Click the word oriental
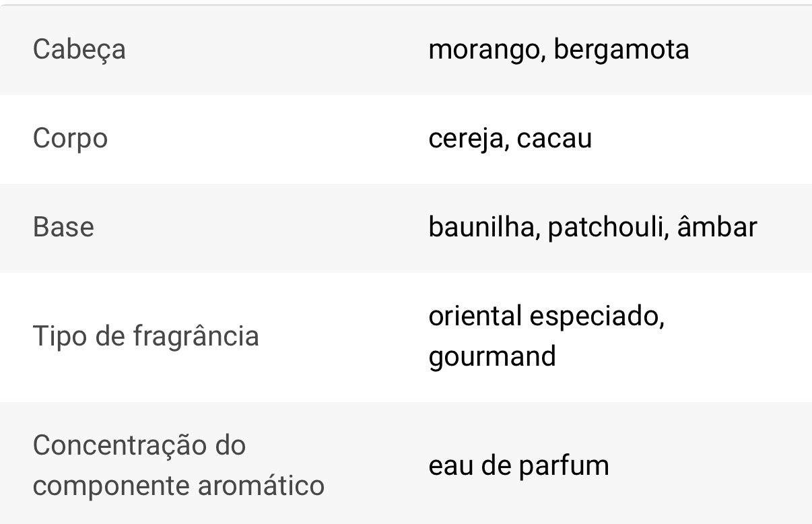 pos(475,316)
